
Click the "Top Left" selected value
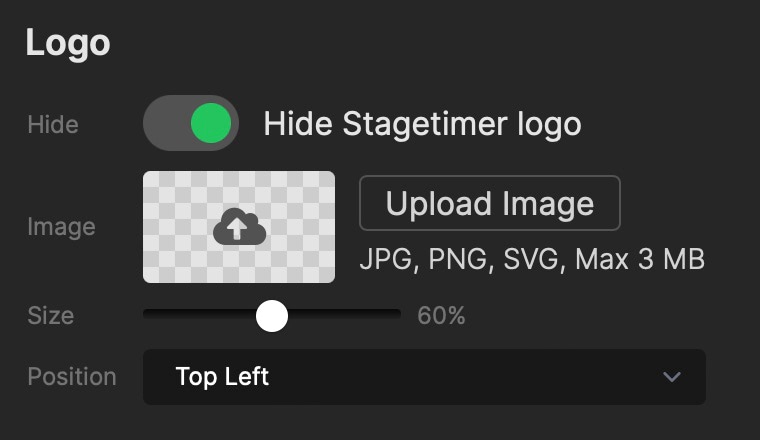222,377
